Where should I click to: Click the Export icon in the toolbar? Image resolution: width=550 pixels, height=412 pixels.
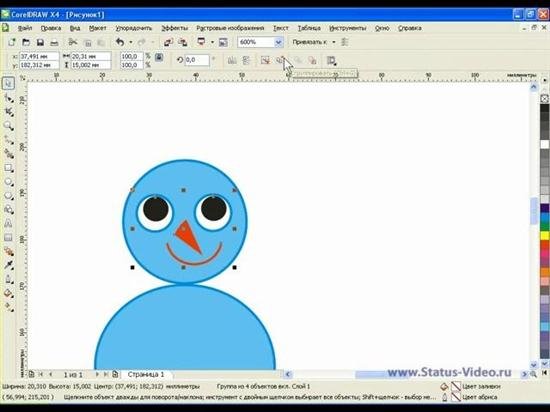pos(182,42)
